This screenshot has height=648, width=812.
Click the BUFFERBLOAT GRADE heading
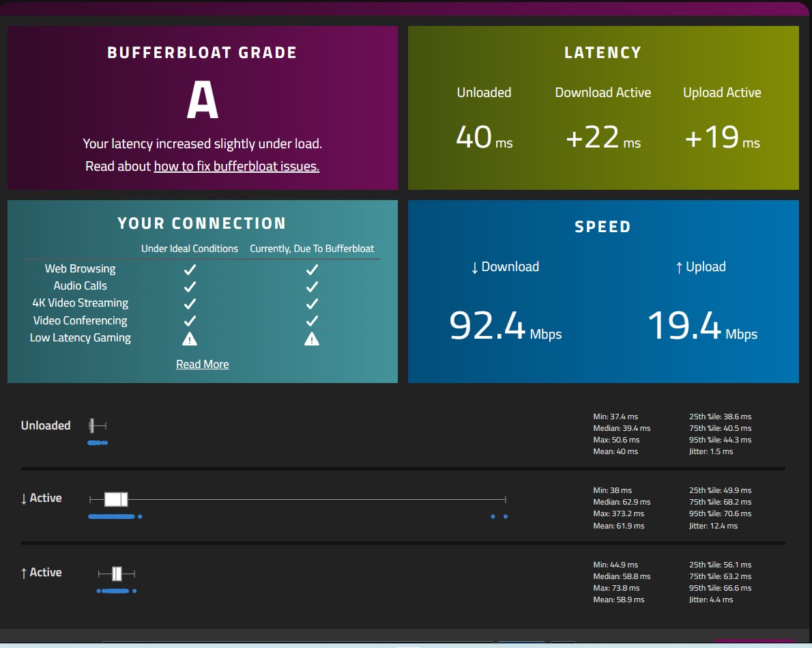pos(202,53)
